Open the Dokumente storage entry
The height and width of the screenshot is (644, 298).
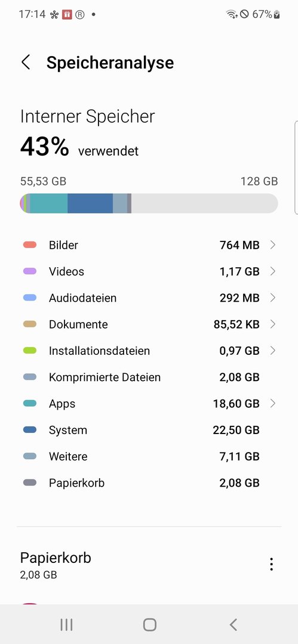[x=149, y=324]
